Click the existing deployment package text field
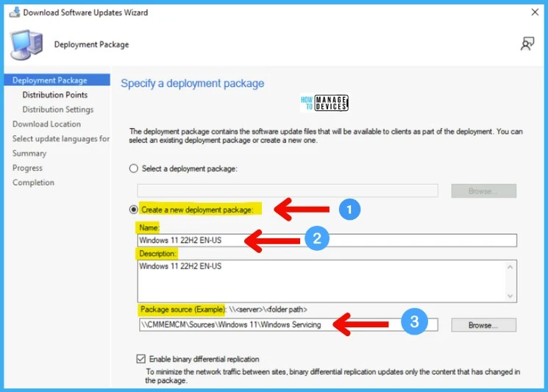 point(288,190)
